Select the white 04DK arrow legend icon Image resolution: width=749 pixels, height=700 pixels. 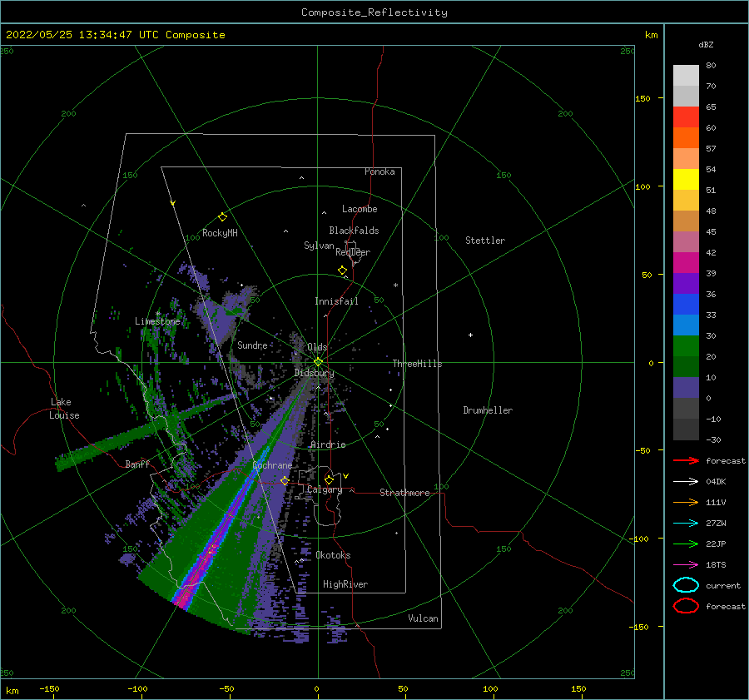click(686, 482)
